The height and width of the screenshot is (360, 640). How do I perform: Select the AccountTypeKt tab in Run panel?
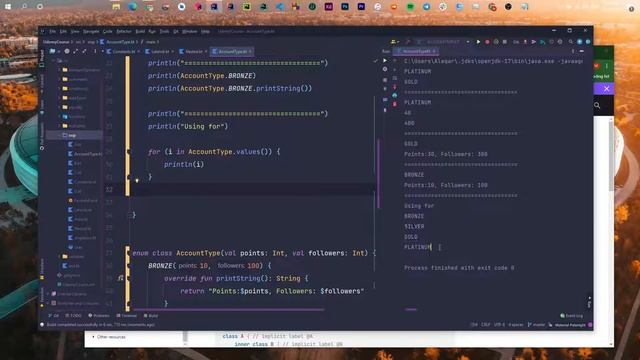tap(415, 51)
